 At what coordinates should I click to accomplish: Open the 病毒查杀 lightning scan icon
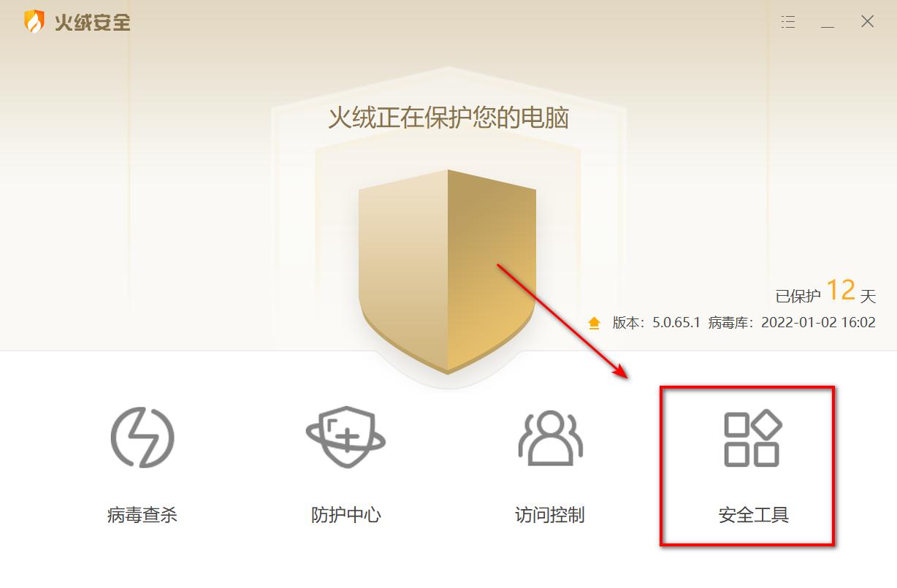pos(142,438)
